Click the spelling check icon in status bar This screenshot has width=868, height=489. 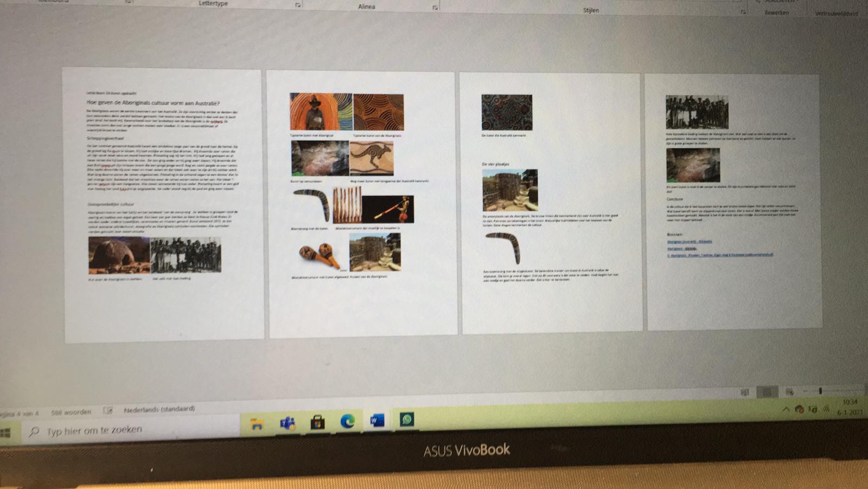108,411
